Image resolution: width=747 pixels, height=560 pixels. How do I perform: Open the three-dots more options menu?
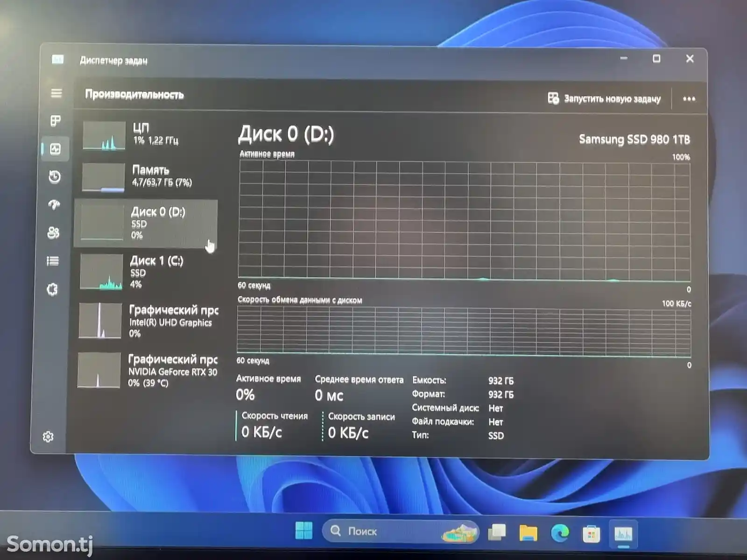tap(689, 99)
